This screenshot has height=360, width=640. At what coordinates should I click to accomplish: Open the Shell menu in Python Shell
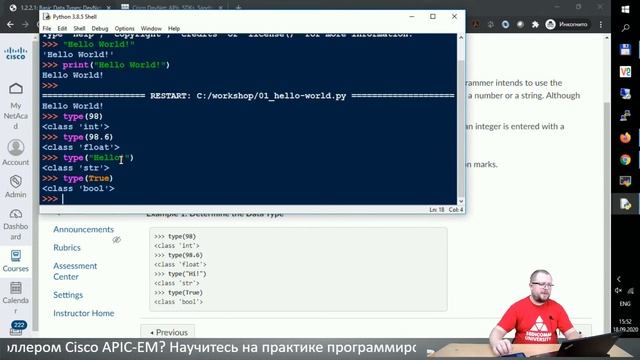pyautogui.click(x=79, y=29)
